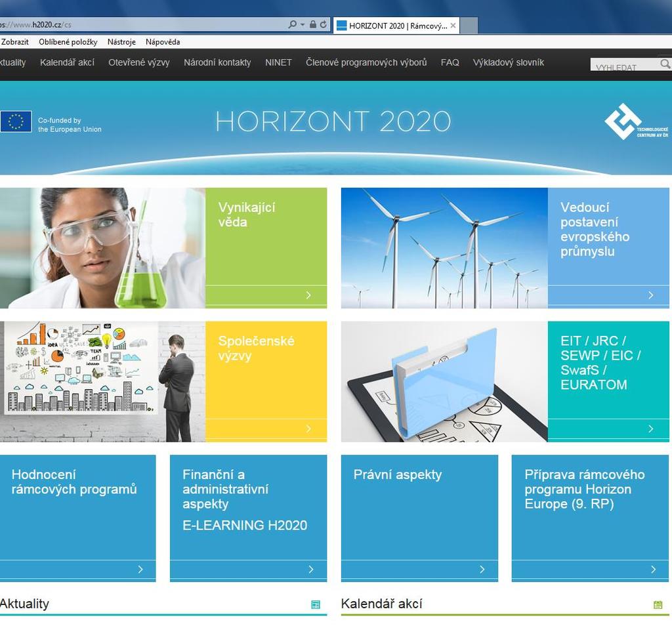672x626 pixels.
Task: Open Výkladový slovník navigation link
Action: [x=509, y=62]
